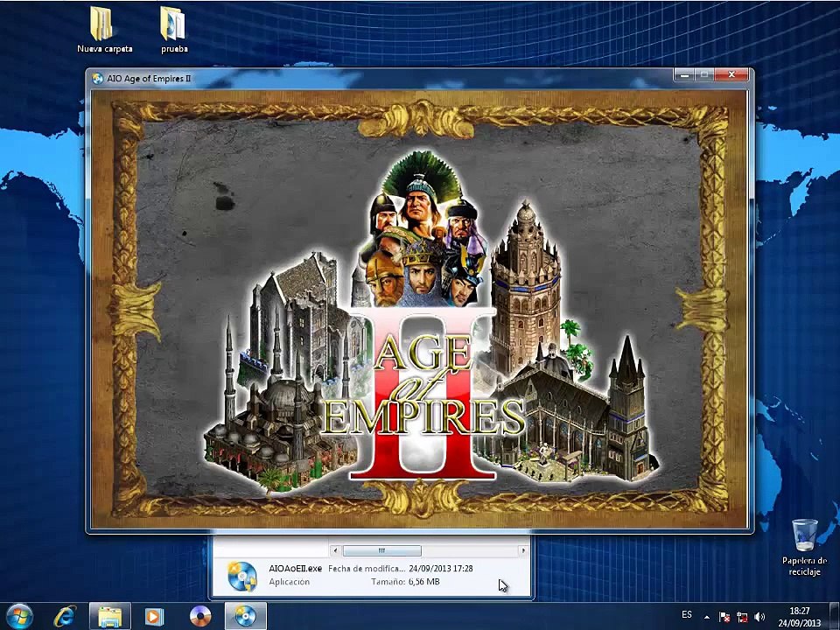Image resolution: width=840 pixels, height=630 pixels.
Task: Click the AIOAoEII.exe file icon in details pane
Action: point(241,576)
